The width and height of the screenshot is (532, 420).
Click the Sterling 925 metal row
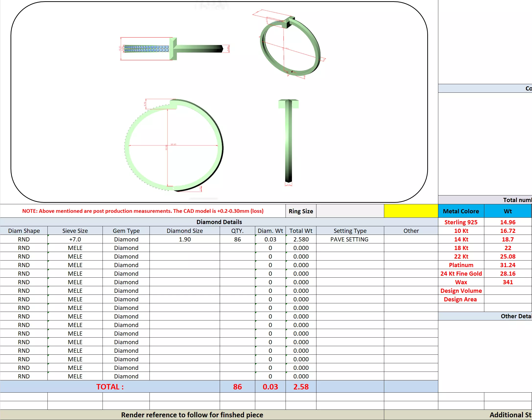461,222
